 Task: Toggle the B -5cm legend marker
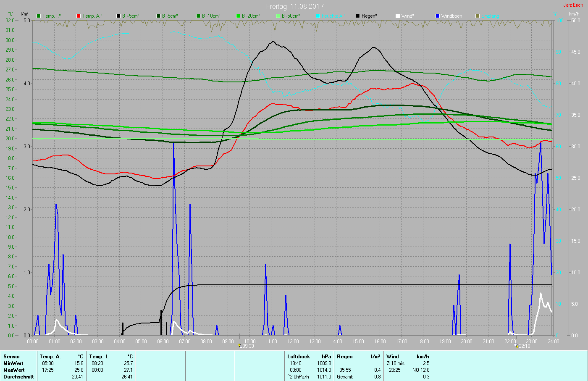(x=158, y=16)
